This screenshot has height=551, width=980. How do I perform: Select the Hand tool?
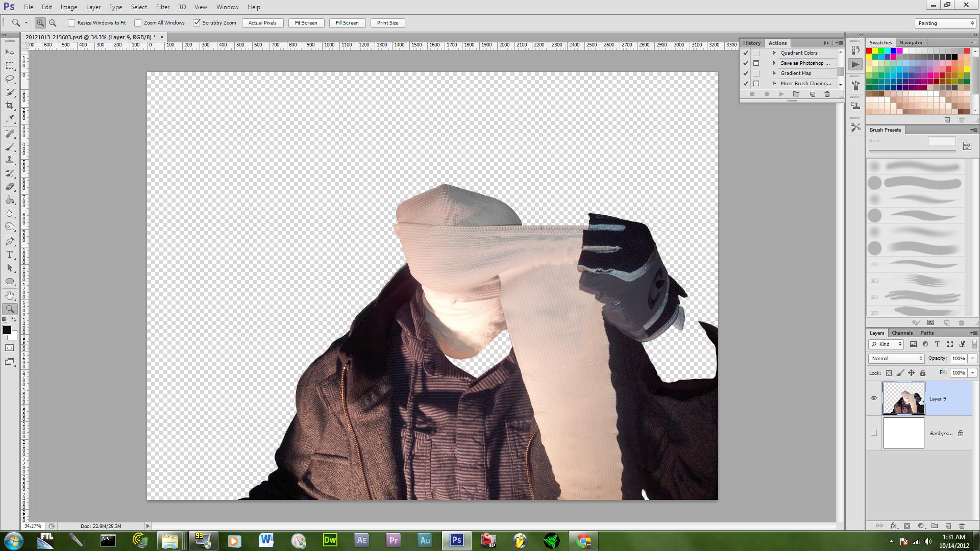(x=10, y=295)
